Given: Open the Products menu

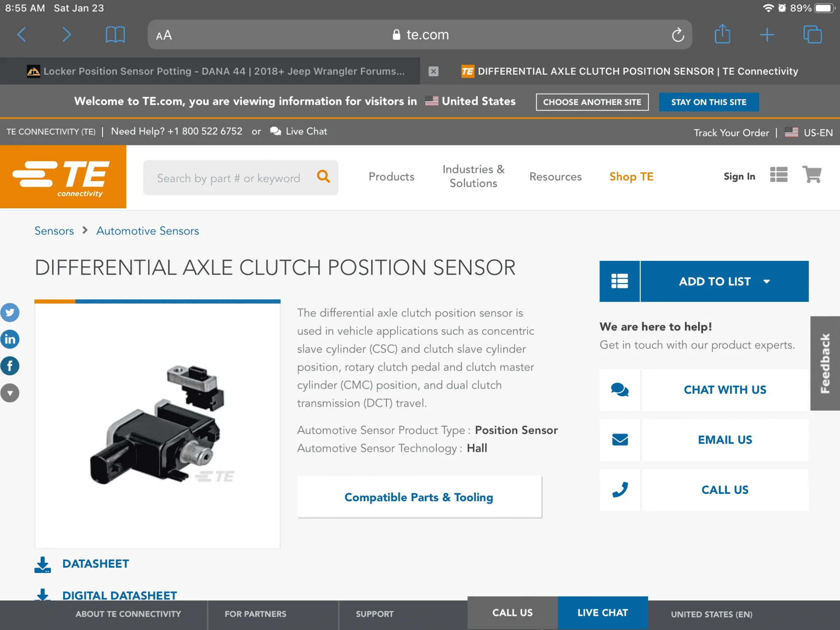Looking at the screenshot, I should click(391, 177).
